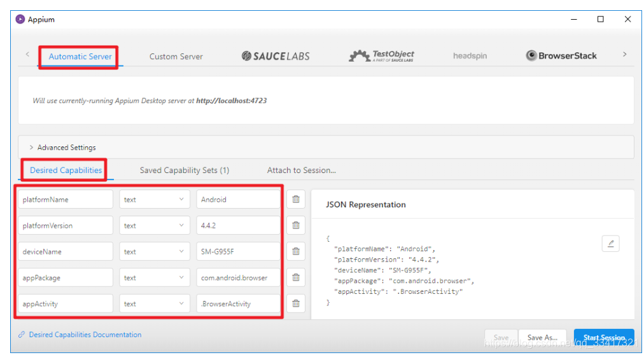644x355 pixels.
Task: Open type dropdown for platformName
Action: pos(155,200)
